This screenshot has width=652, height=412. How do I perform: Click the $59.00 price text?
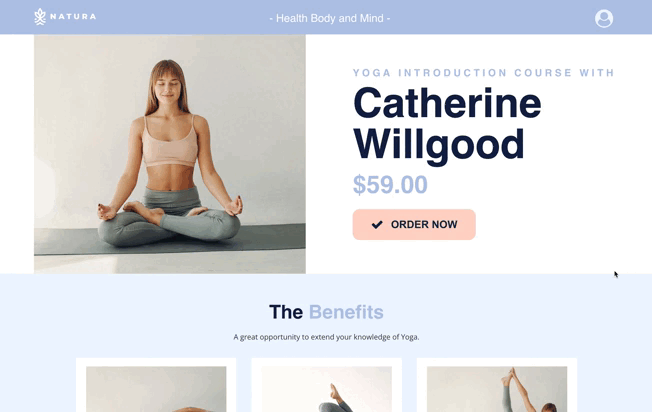[390, 185]
